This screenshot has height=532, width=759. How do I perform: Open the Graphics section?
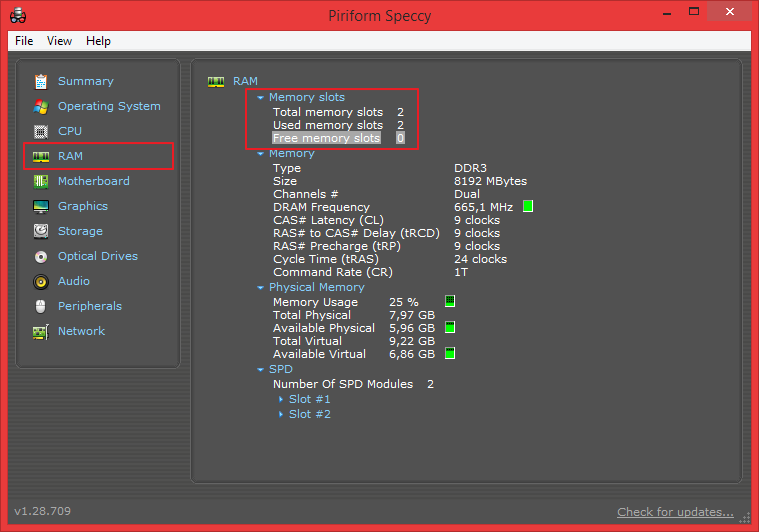click(x=83, y=206)
